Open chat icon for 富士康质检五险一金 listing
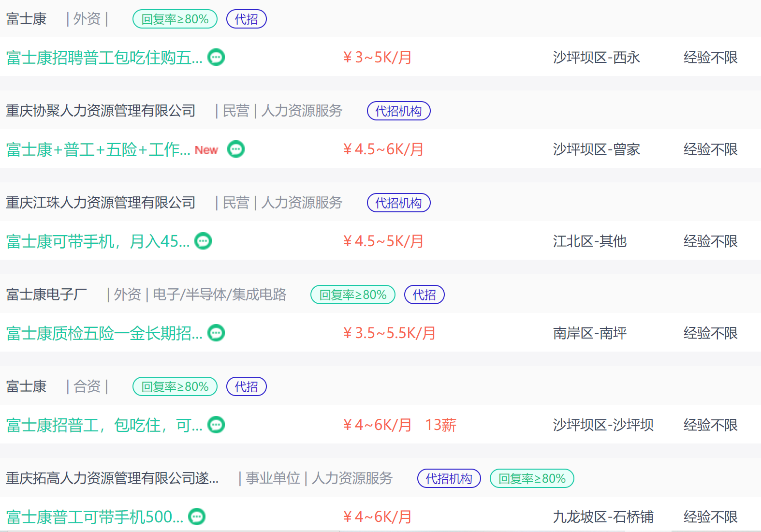 [216, 333]
